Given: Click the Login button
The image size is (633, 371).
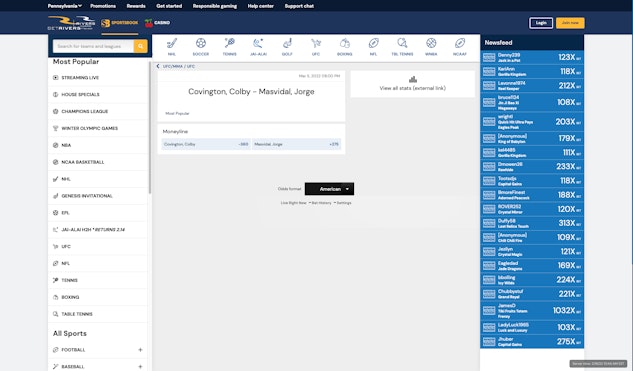Looking at the screenshot, I should click(x=541, y=23).
